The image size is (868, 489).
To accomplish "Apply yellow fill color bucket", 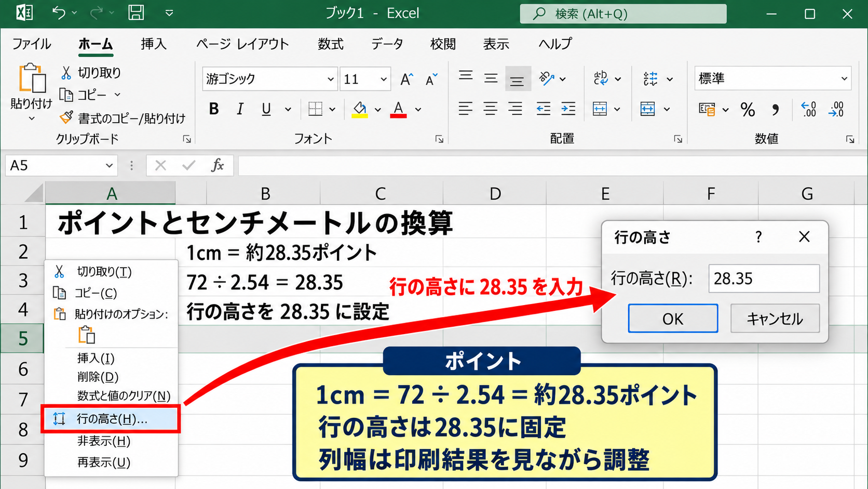I will coord(360,109).
